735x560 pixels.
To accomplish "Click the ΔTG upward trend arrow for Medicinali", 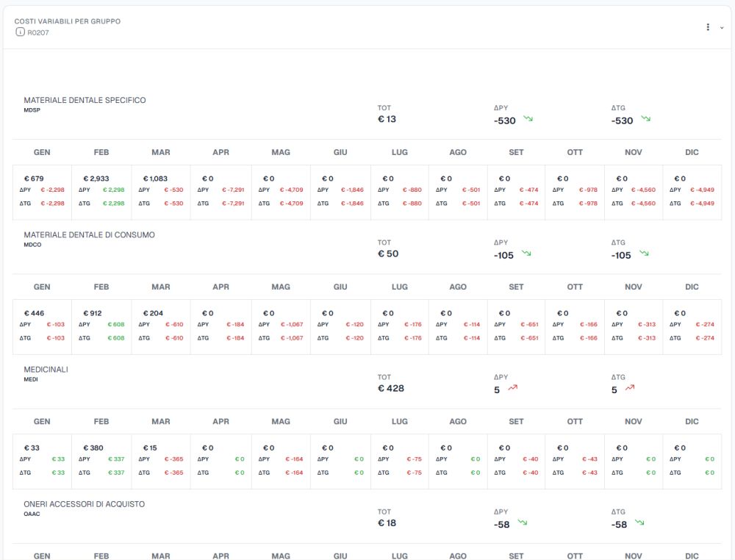I will coord(630,387).
